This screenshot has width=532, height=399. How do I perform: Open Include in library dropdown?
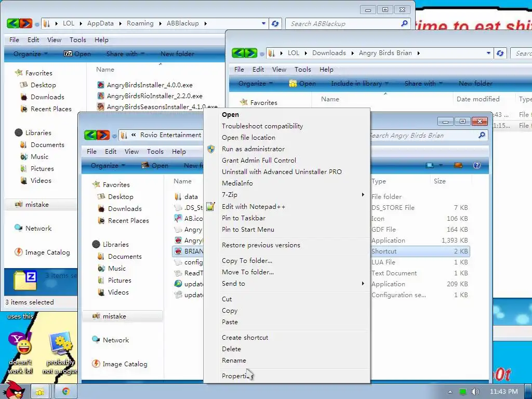click(x=360, y=84)
